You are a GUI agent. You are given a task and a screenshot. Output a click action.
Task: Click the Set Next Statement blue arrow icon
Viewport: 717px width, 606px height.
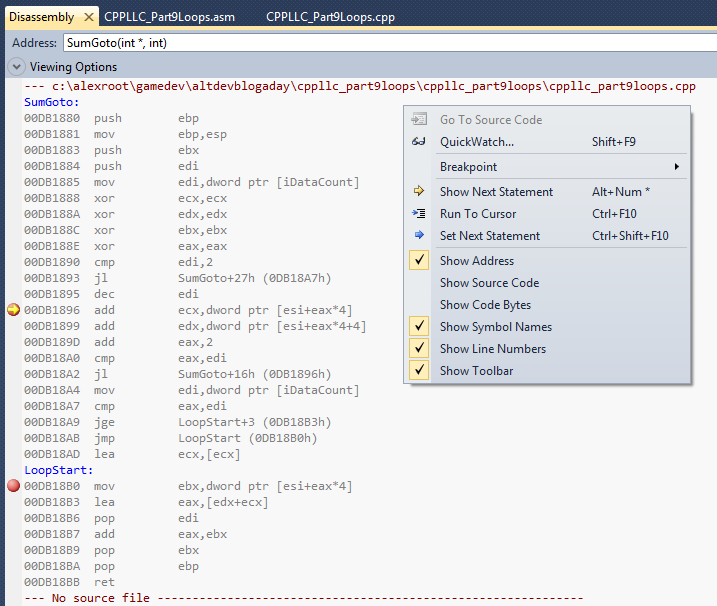(419, 236)
